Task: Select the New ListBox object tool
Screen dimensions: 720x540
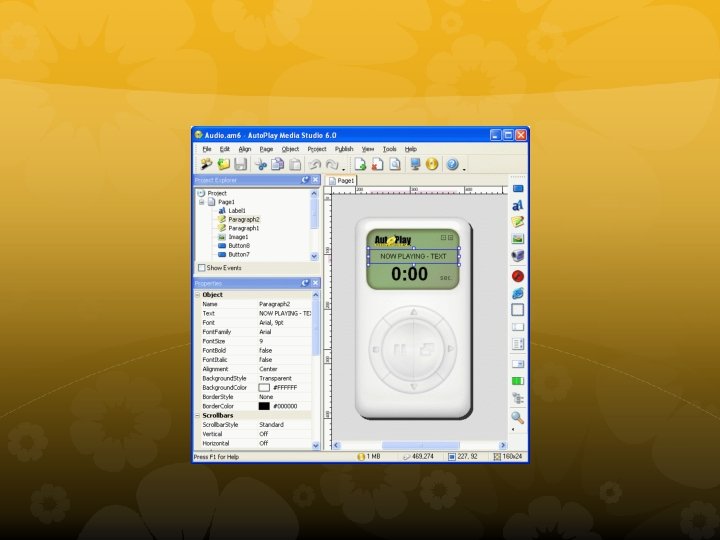Action: (518, 343)
